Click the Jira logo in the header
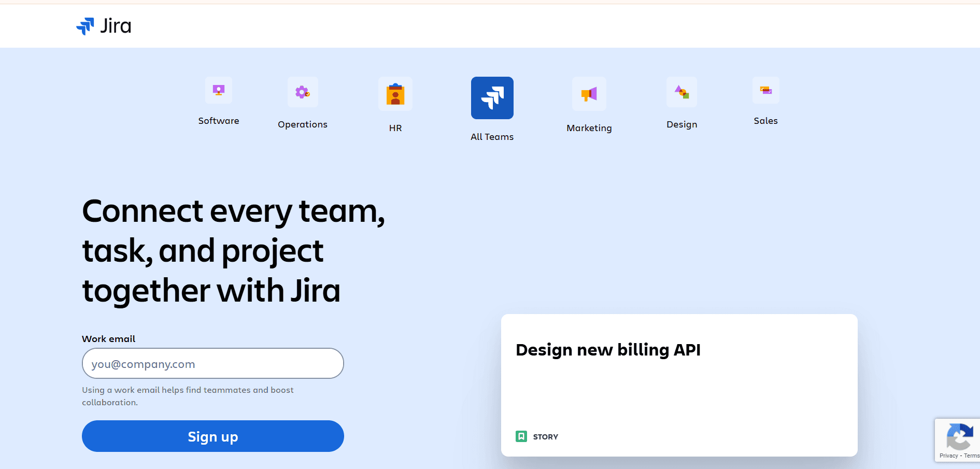This screenshot has width=980, height=469. point(105,26)
